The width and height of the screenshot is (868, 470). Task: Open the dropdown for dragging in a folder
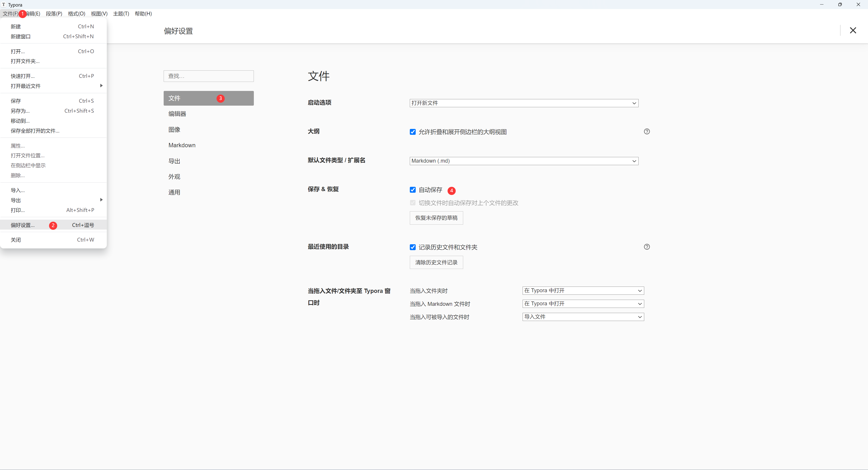pyautogui.click(x=583, y=291)
